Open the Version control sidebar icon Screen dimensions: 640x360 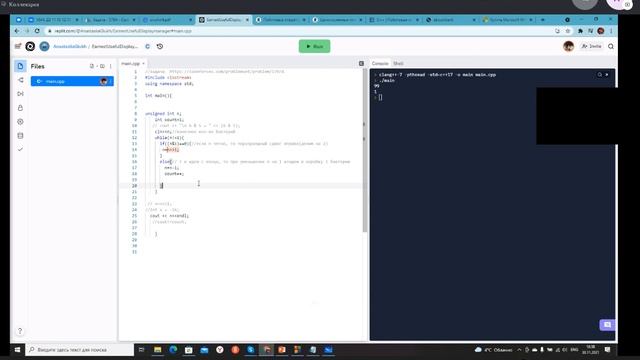pyautogui.click(x=20, y=80)
